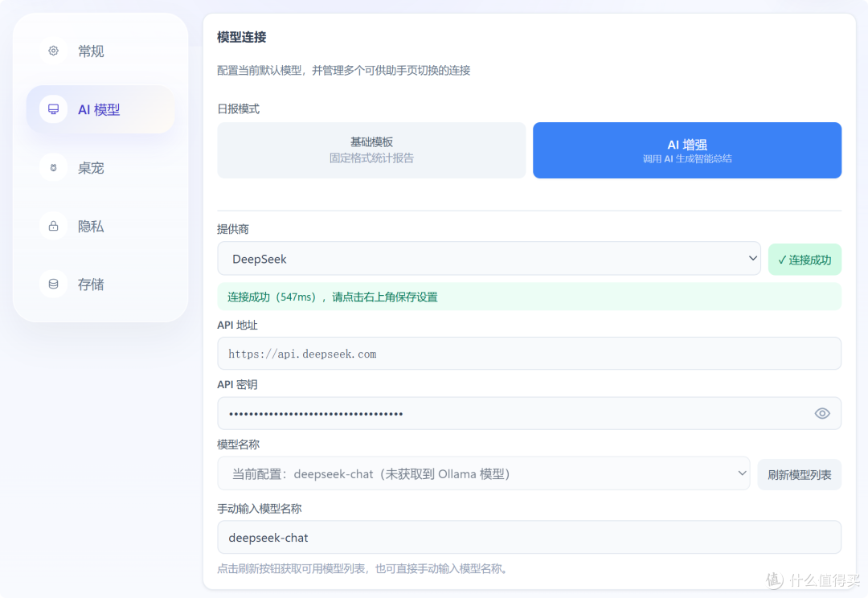Screen dimensions: 868x598
Task: Click the 提供商 label
Action: point(233,229)
